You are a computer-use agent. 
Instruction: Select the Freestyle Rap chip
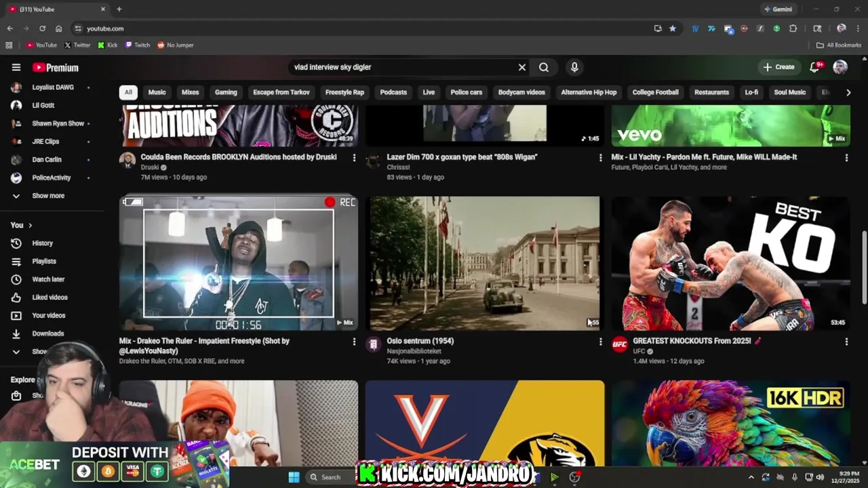point(344,92)
